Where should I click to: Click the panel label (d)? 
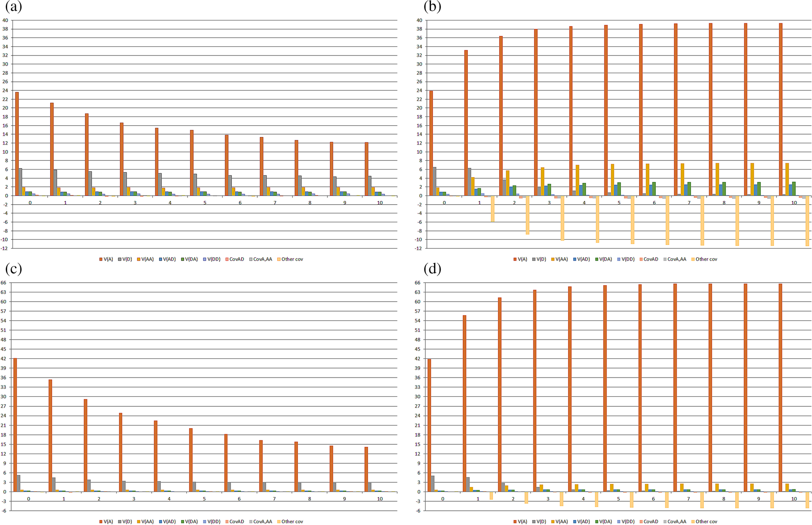432,269
